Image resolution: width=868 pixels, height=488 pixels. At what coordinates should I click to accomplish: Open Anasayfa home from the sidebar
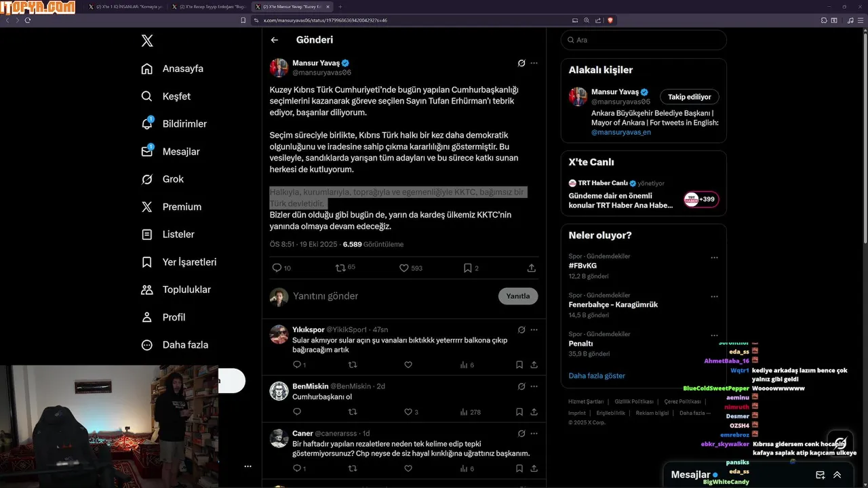(x=172, y=68)
